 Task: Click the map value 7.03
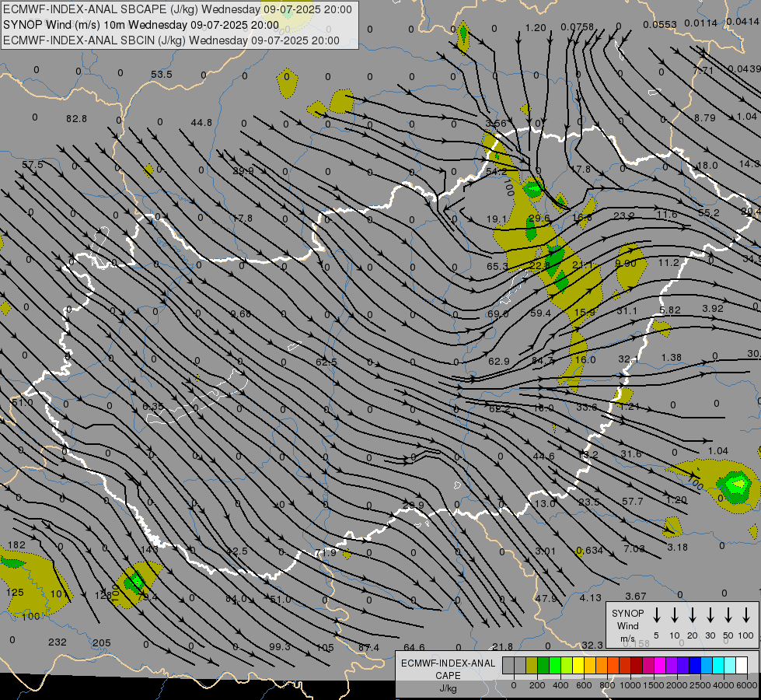pos(634,549)
